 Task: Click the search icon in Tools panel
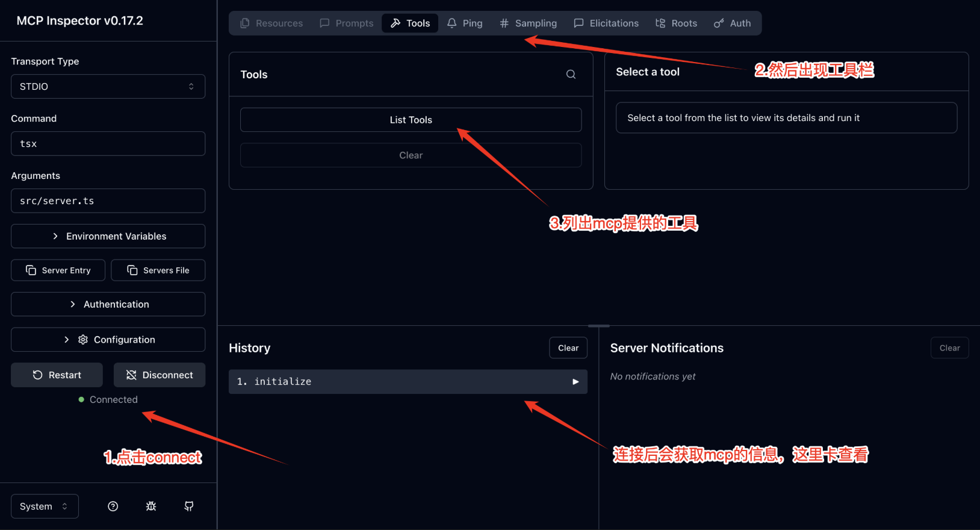click(x=571, y=75)
